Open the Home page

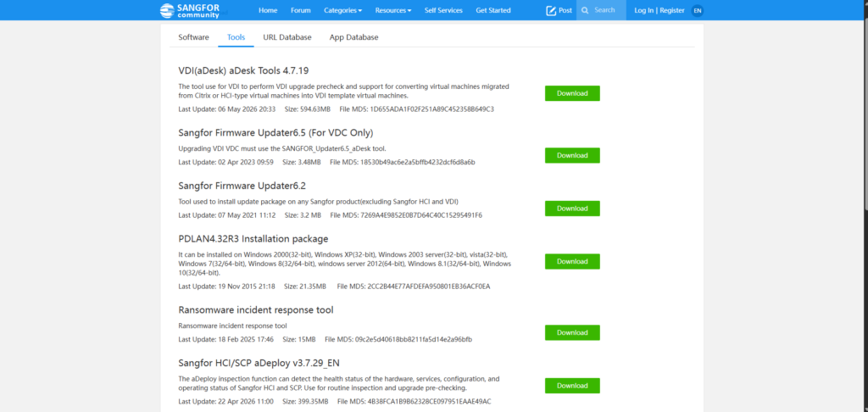click(268, 10)
